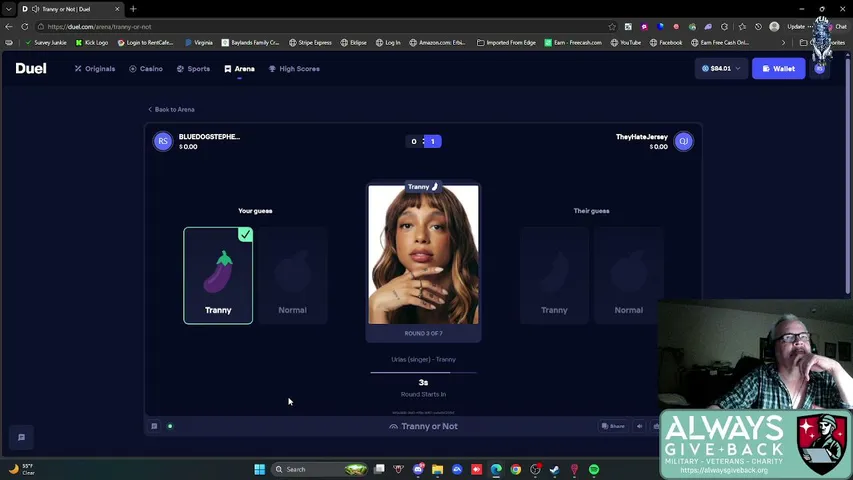Screen dimensions: 853x480
Task: Open Spotify from the taskbar
Action: [x=594, y=469]
